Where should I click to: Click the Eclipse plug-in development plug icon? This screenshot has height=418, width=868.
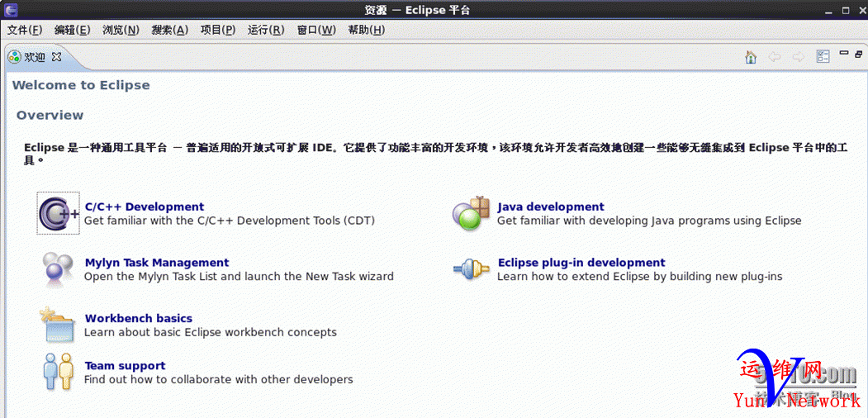point(471,269)
